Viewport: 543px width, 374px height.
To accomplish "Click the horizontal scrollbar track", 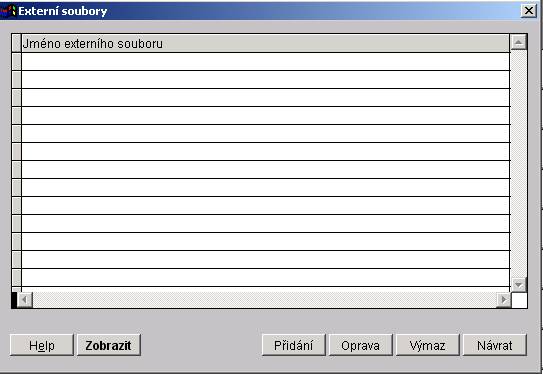I will click(x=264, y=300).
